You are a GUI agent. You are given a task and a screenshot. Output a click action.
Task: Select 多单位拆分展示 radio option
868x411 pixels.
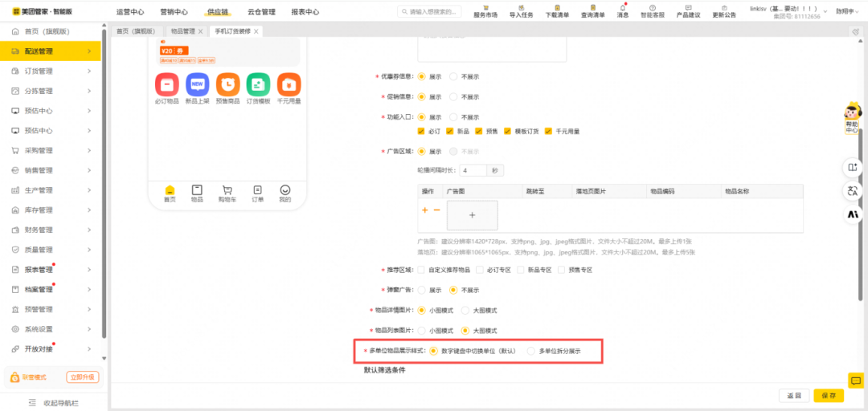point(530,351)
